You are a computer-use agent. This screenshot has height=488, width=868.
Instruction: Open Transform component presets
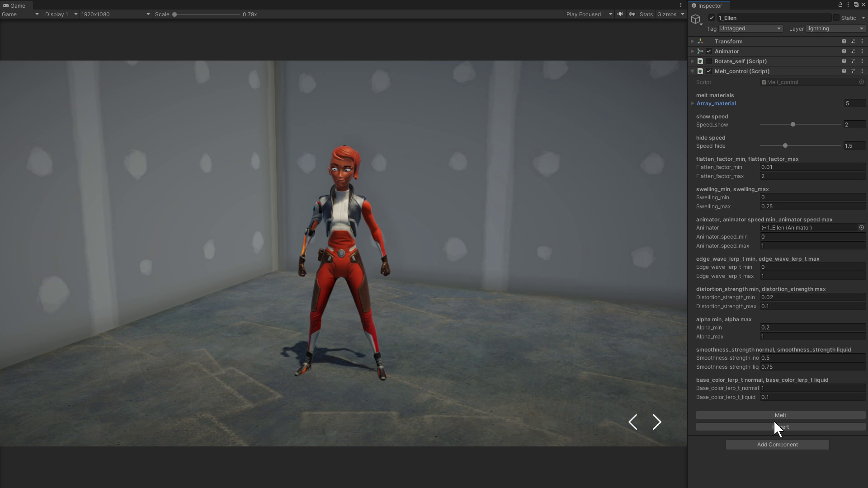click(x=853, y=41)
